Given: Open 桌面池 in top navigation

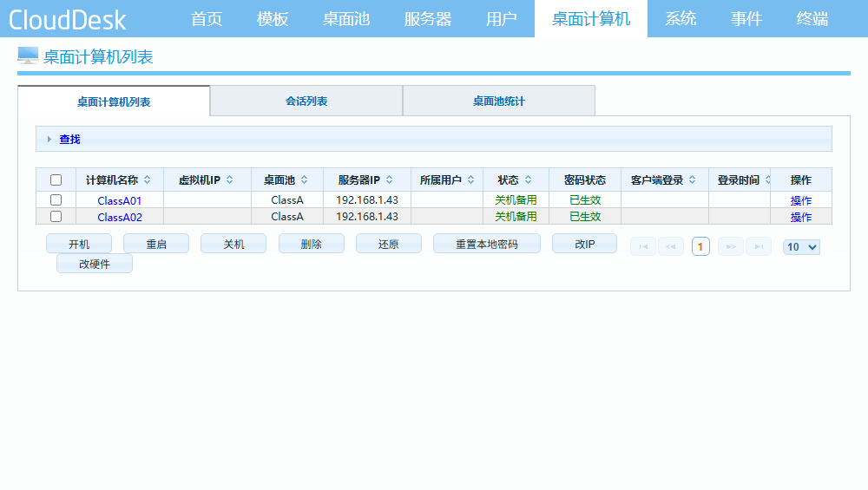Looking at the screenshot, I should click(346, 19).
